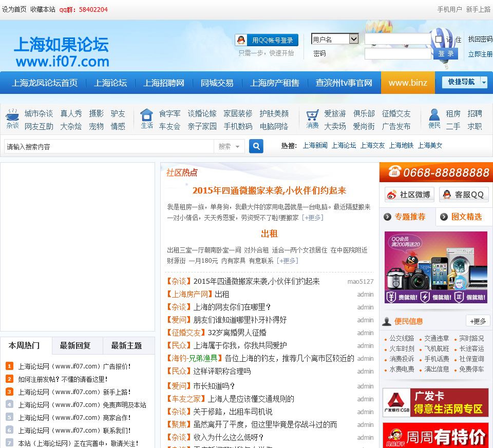Click rank 3 badge in hot list

pyautogui.click(x=9, y=392)
